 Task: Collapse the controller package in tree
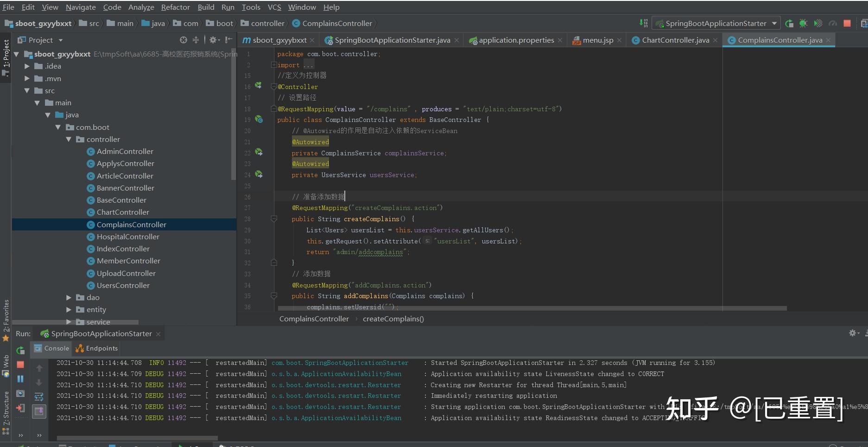tap(69, 139)
